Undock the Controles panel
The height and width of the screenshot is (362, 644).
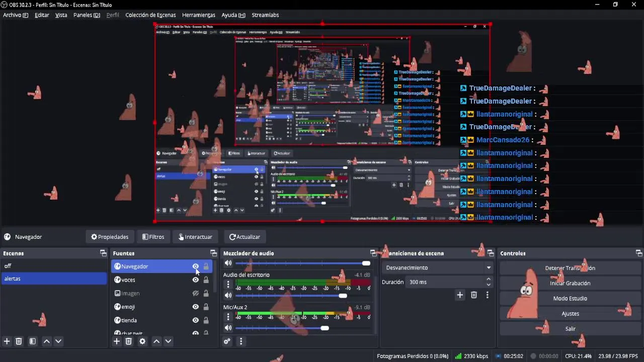pyautogui.click(x=639, y=253)
